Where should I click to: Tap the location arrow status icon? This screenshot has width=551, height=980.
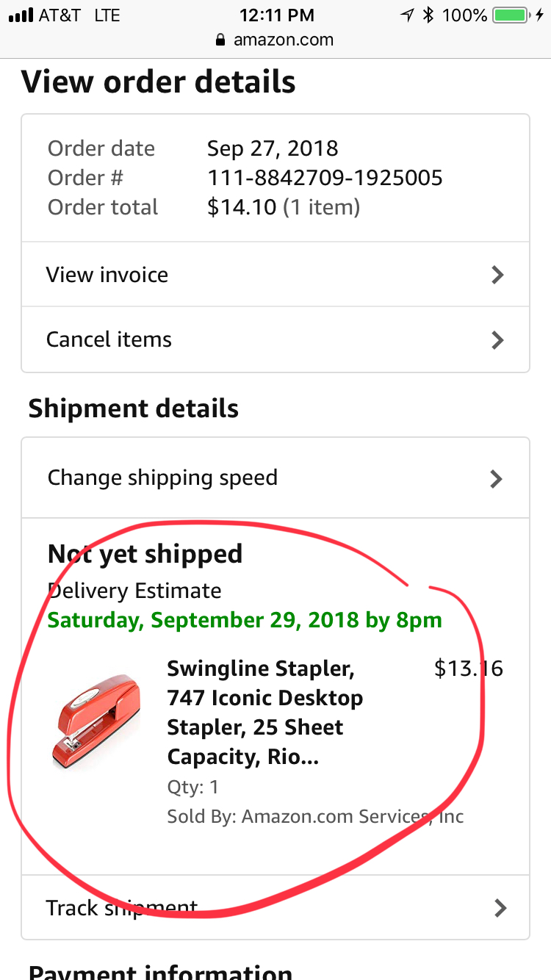[x=407, y=15]
